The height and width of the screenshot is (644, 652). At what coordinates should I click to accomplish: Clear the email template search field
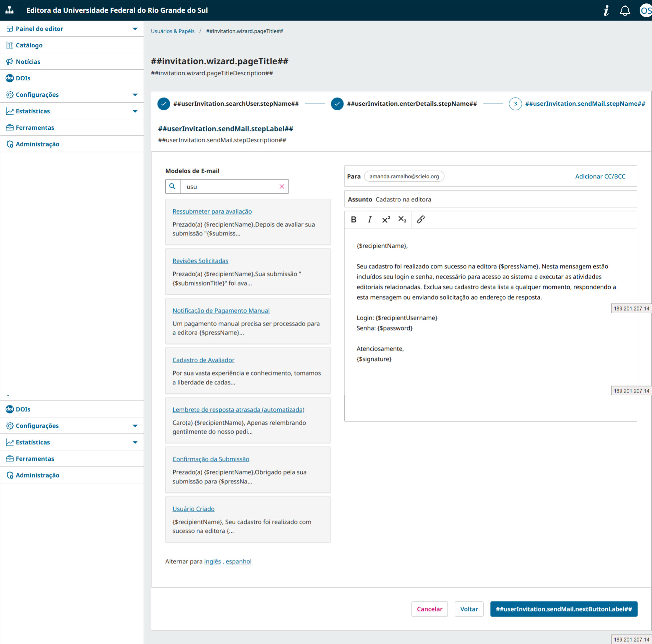(282, 186)
